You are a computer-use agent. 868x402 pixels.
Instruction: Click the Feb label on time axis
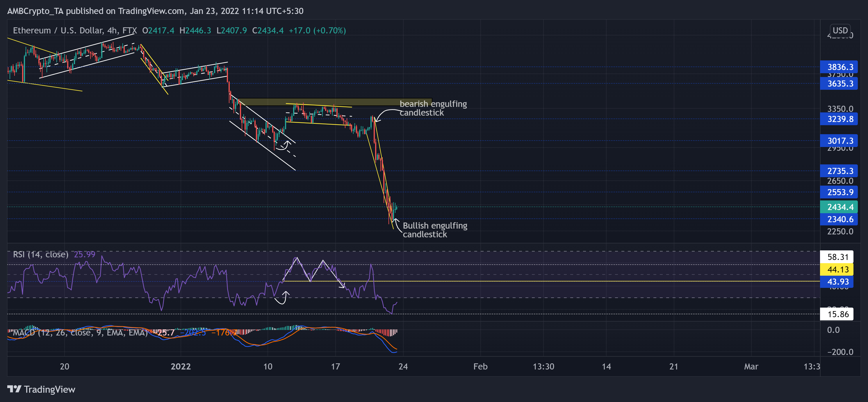click(x=480, y=366)
